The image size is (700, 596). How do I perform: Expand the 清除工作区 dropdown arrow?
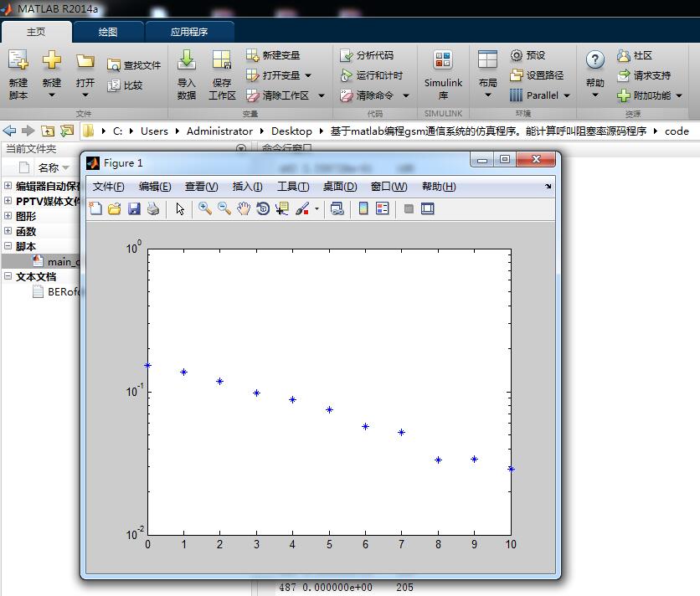tap(322, 95)
